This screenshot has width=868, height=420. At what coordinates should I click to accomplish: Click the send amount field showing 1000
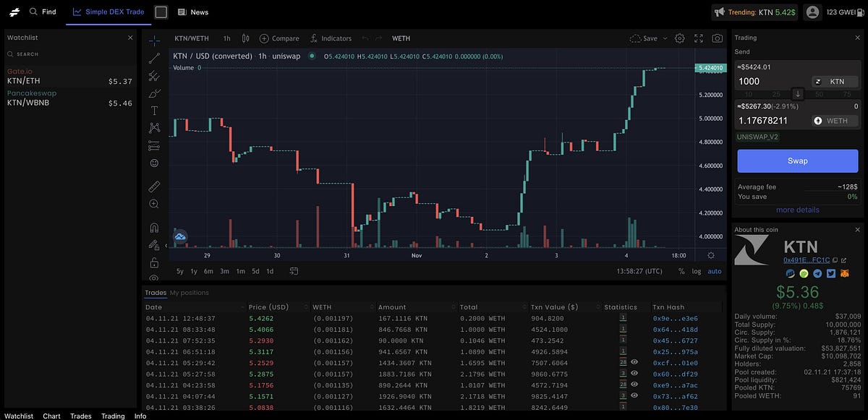pos(771,82)
